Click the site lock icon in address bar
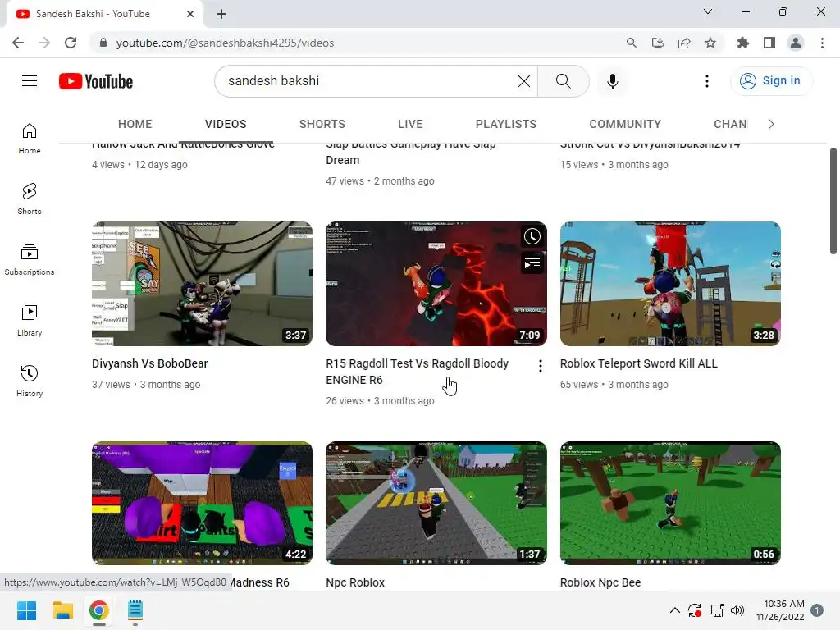The image size is (840, 630). coord(103,43)
